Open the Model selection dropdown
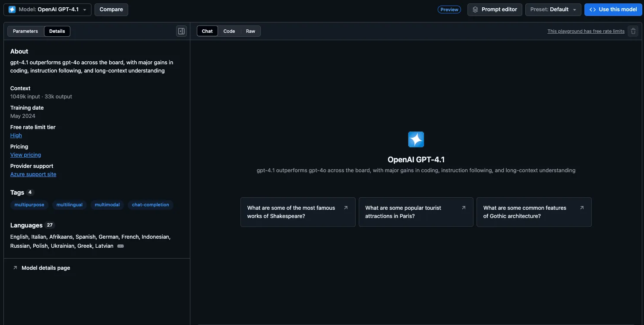Image resolution: width=644 pixels, height=325 pixels. (x=85, y=9)
